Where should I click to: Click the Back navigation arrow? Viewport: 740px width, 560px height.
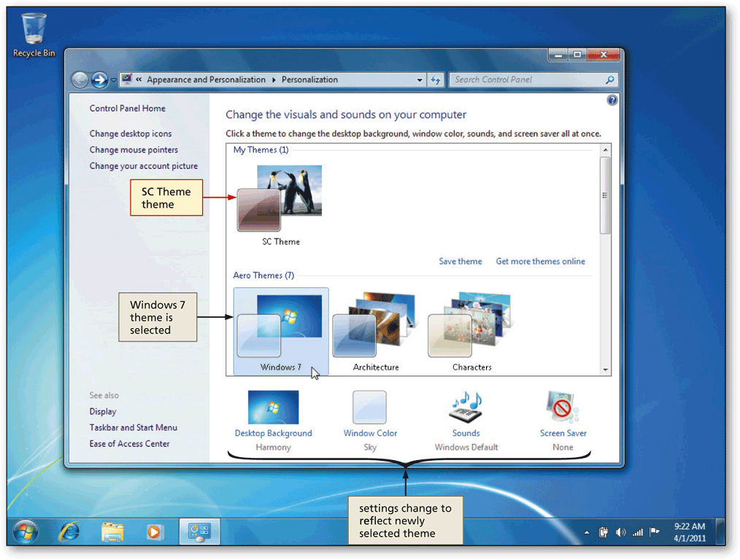(80, 80)
